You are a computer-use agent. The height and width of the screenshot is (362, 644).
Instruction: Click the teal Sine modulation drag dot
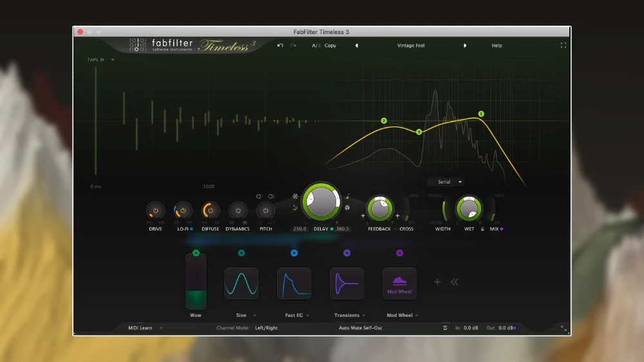241,253
